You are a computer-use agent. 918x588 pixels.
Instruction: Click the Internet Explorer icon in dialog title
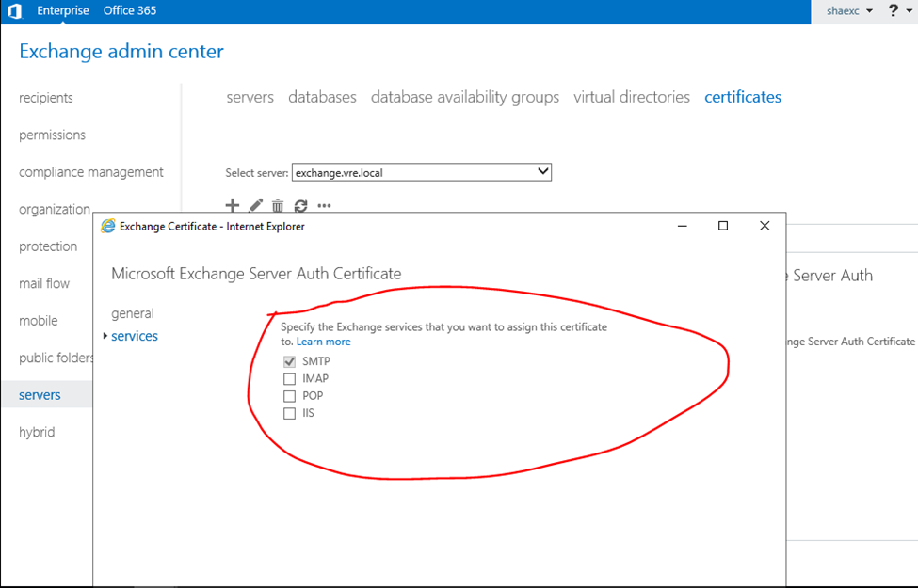coord(108,226)
